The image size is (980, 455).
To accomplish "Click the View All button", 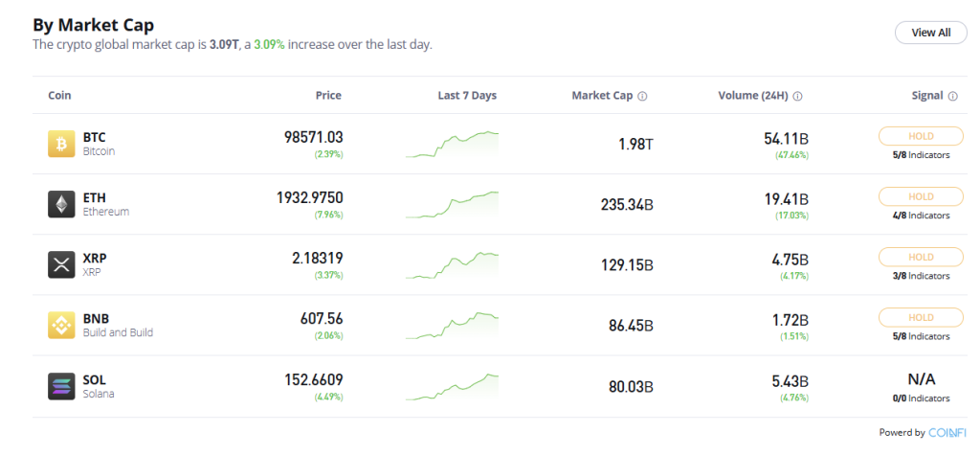I will [x=930, y=33].
